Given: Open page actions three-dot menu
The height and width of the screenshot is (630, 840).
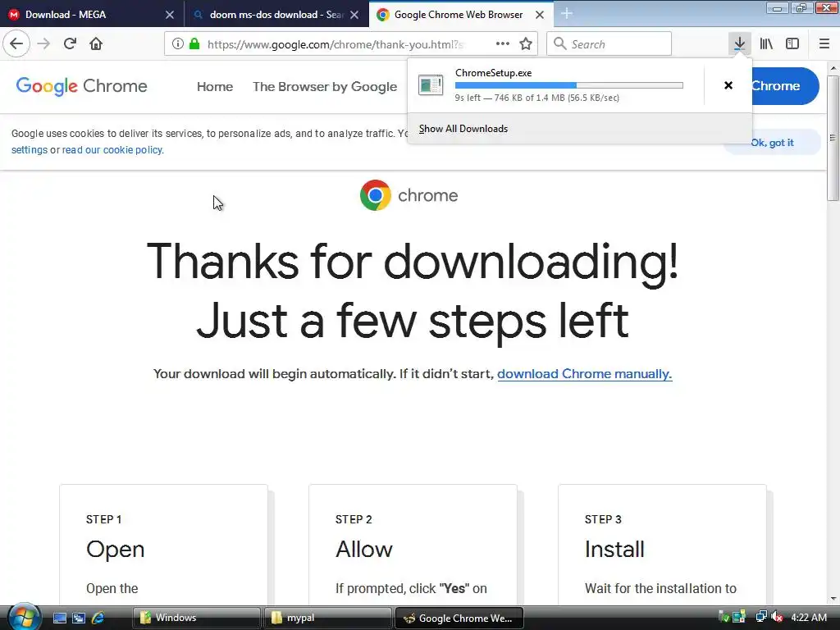Looking at the screenshot, I should 503,44.
